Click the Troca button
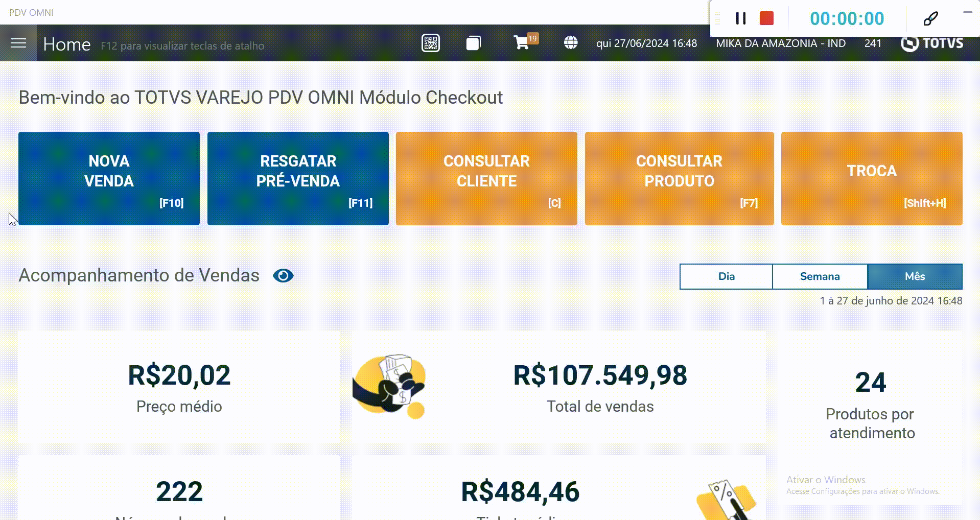The image size is (980, 520). click(872, 178)
